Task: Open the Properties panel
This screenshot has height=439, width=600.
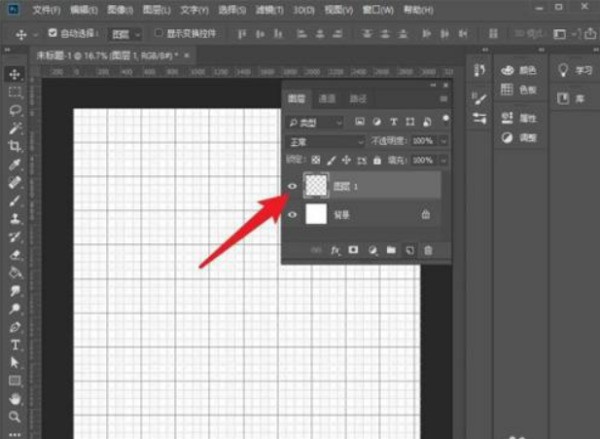Action: [x=518, y=118]
